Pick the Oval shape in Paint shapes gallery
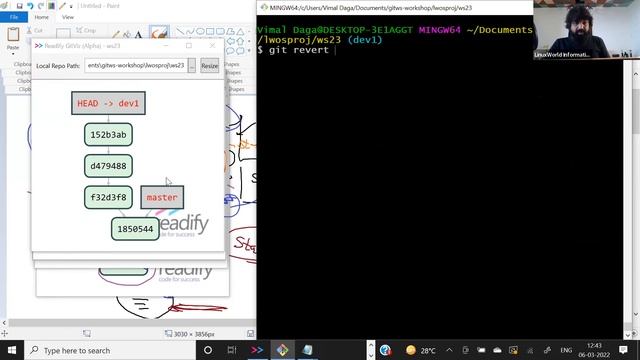Screen dimensions: 640x360 pyautogui.click(x=200, y=31)
